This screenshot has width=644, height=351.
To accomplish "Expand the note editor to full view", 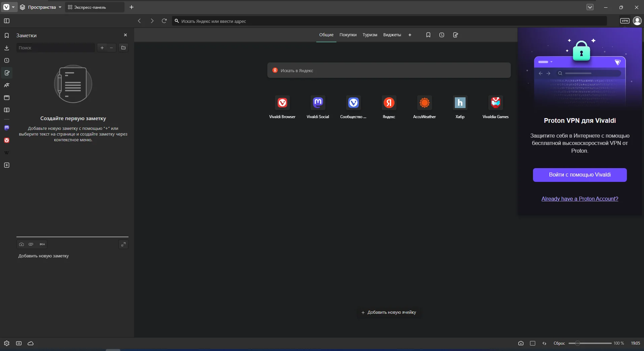I will [123, 244].
